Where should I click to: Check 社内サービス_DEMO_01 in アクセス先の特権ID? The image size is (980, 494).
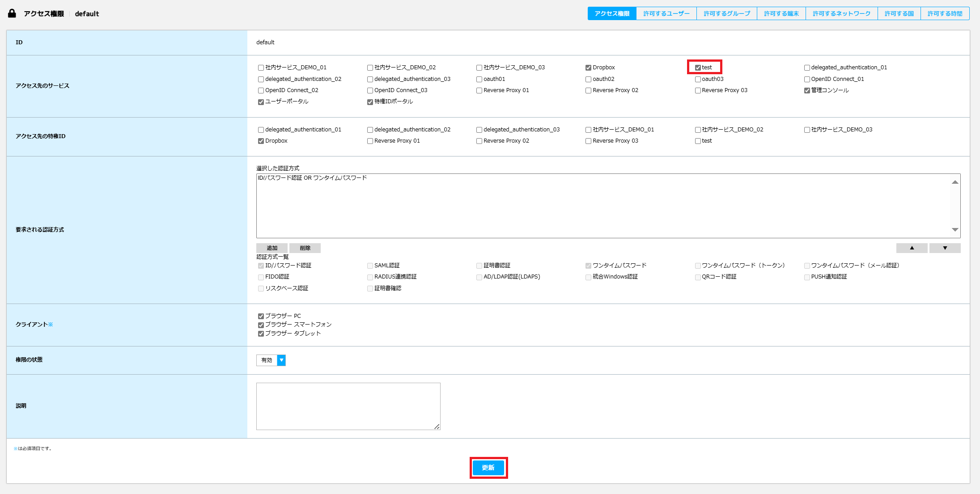[x=589, y=130]
